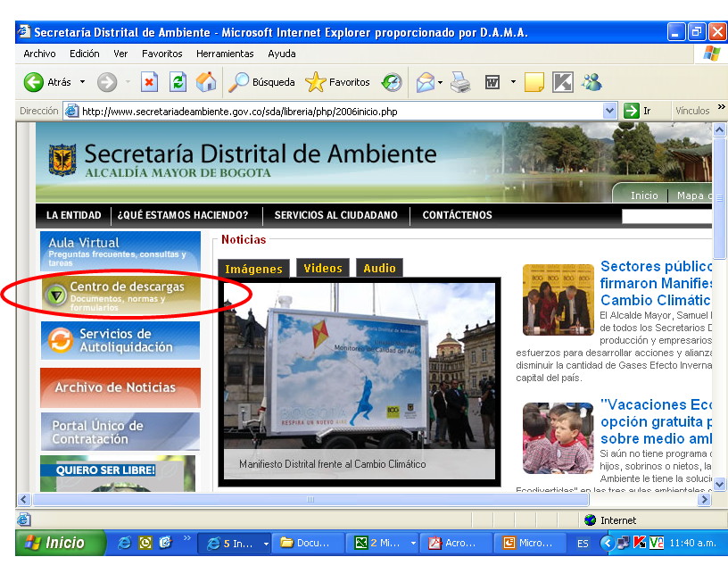Click Servicios de Autoliquidación orange refresh icon
Image resolution: width=728 pixels, height=582 pixels.
coord(61,340)
